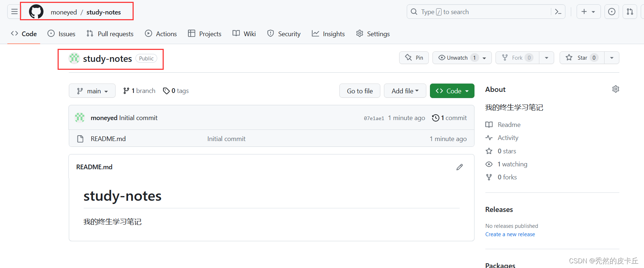This screenshot has height=268, width=644.
Task: Click README.md header in readme panel
Action: [94, 167]
